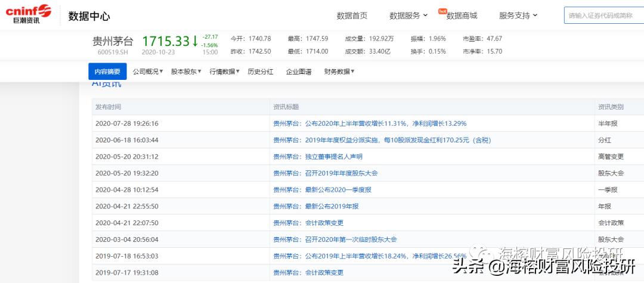The image size is (644, 283).
Task: Open 最新公布2020一季度报 link
Action: click(323, 190)
